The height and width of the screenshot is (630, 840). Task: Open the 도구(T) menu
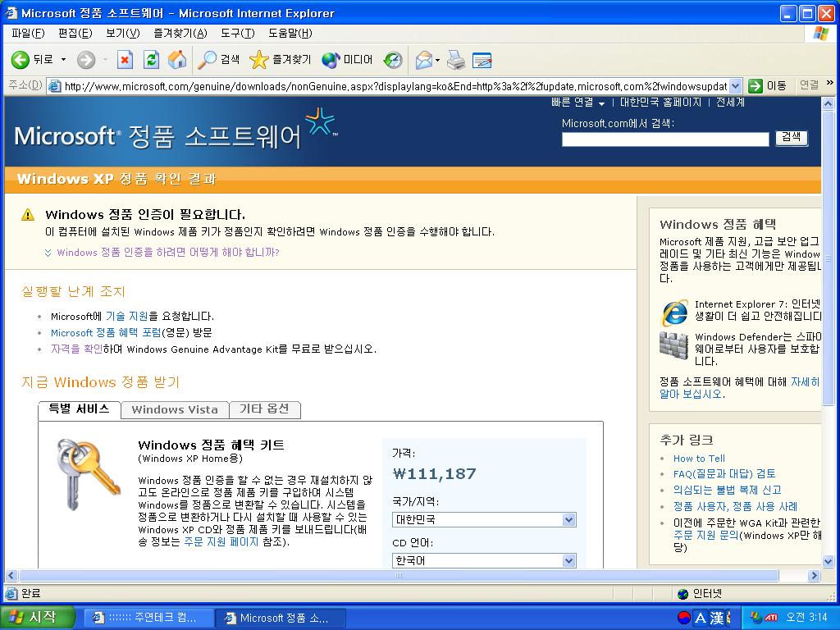pyautogui.click(x=238, y=33)
